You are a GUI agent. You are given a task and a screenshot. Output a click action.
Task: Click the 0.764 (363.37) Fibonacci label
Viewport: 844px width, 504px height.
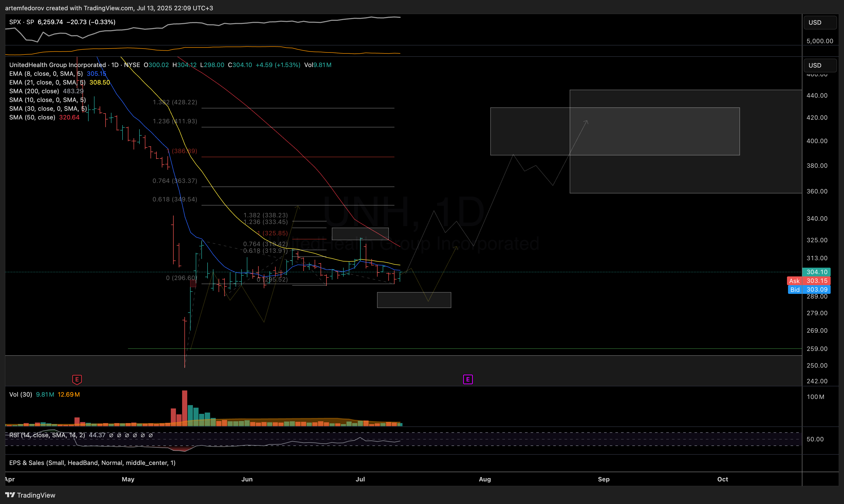(x=175, y=181)
